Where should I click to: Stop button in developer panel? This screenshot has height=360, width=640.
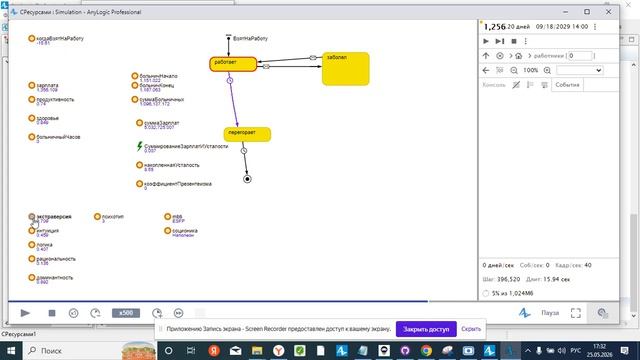tap(514, 41)
